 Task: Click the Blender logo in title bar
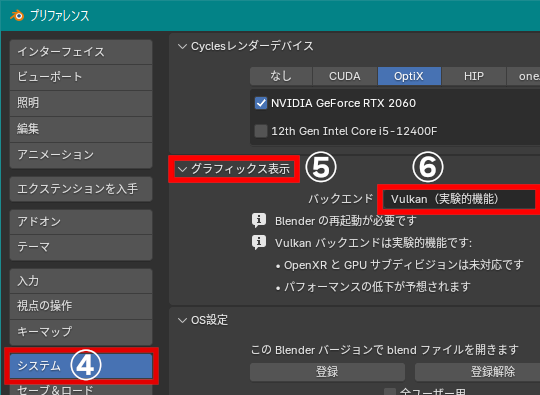(17, 15)
